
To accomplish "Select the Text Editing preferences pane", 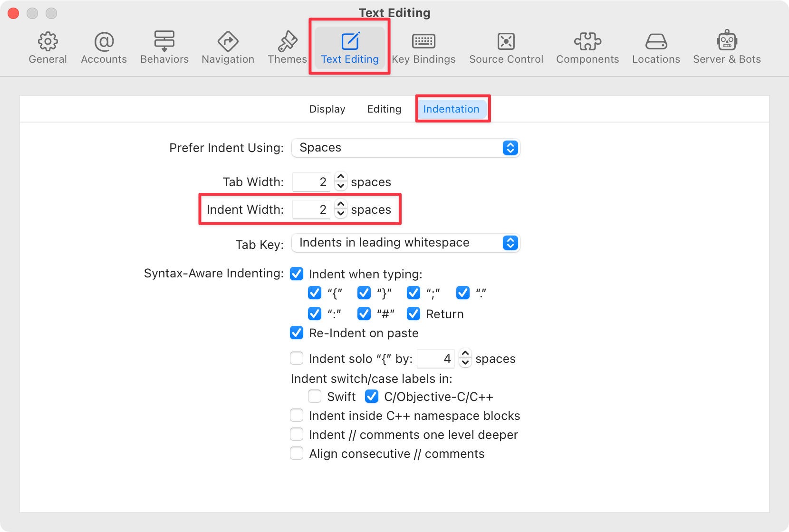I will point(350,48).
